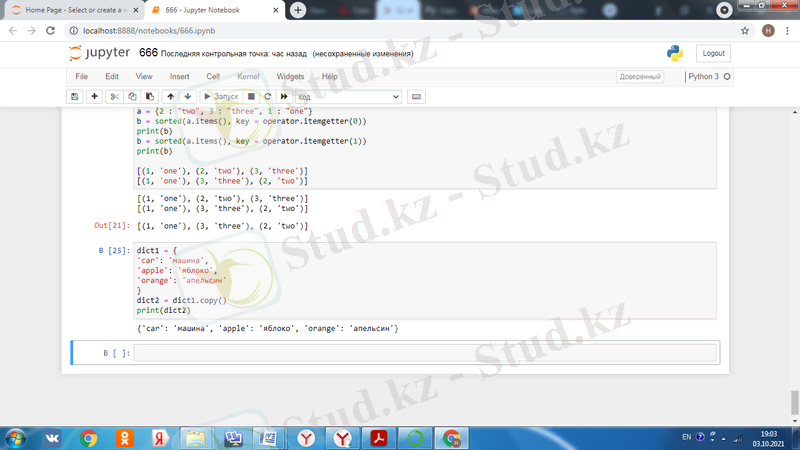
Task: Rename notebook by clicking title 666
Action: point(148,53)
